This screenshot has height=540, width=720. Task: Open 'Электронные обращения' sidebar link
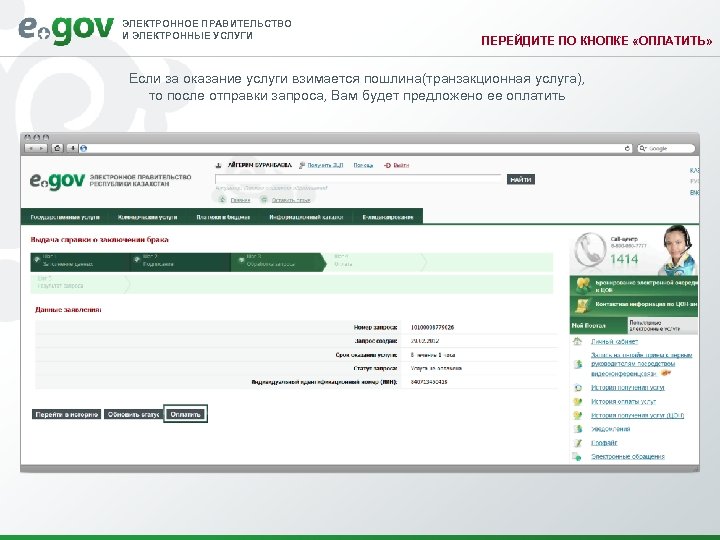[628, 456]
